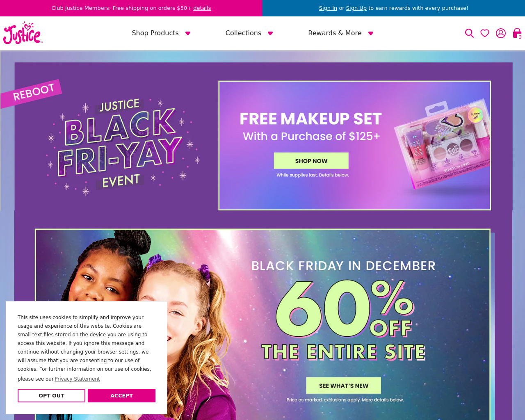
Task: Open the Privacy Statement link
Action: tap(77, 379)
